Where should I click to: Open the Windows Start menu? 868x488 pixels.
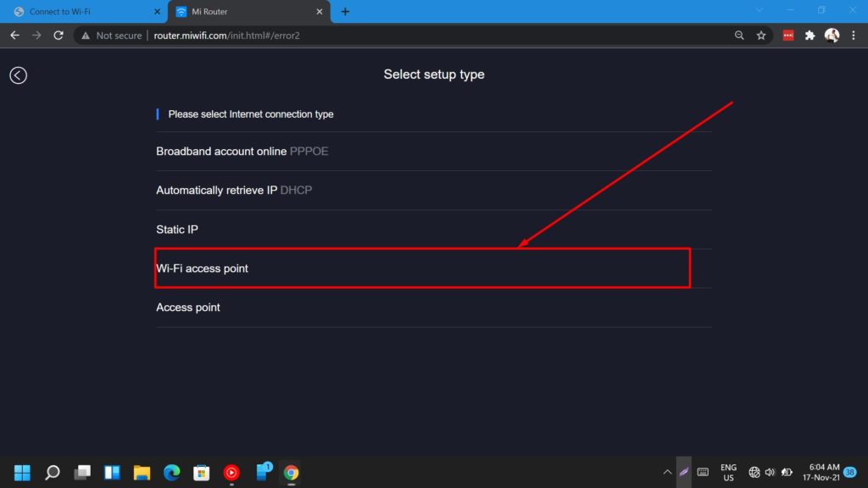(22, 473)
